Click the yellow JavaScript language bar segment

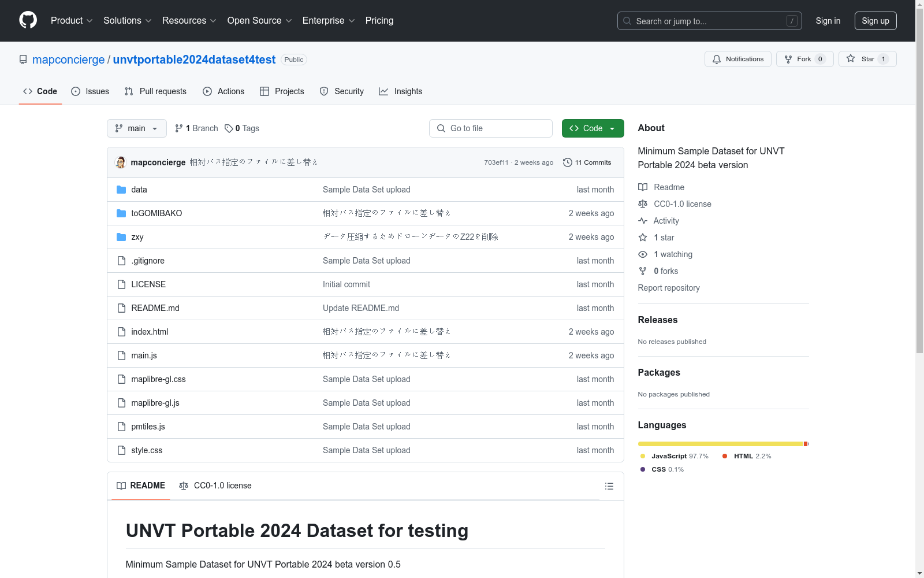click(721, 444)
